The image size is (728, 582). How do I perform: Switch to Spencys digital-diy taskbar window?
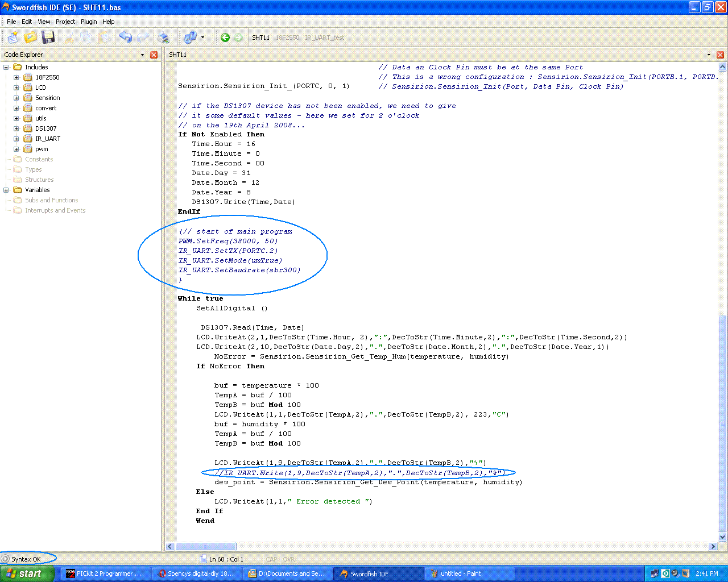point(197,573)
